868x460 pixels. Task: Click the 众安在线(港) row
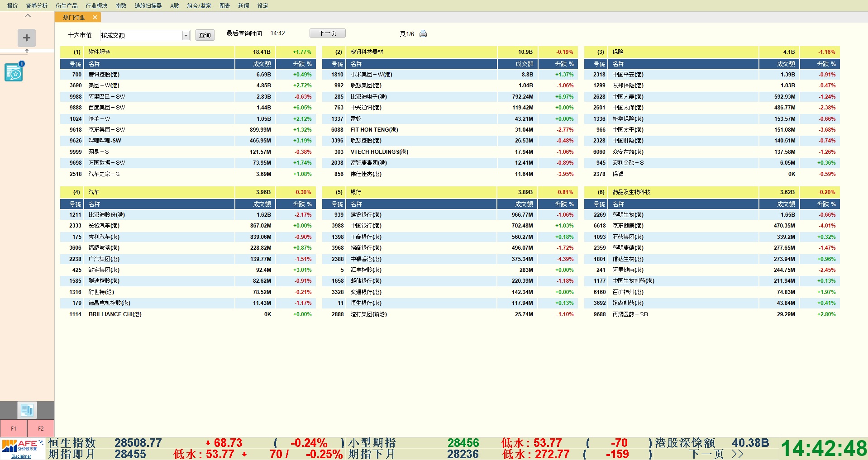(712, 152)
